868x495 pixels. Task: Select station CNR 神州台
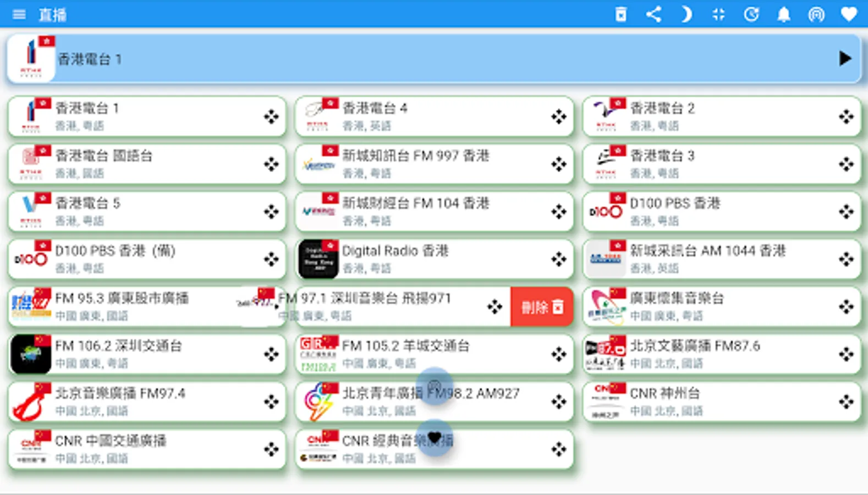tap(722, 402)
